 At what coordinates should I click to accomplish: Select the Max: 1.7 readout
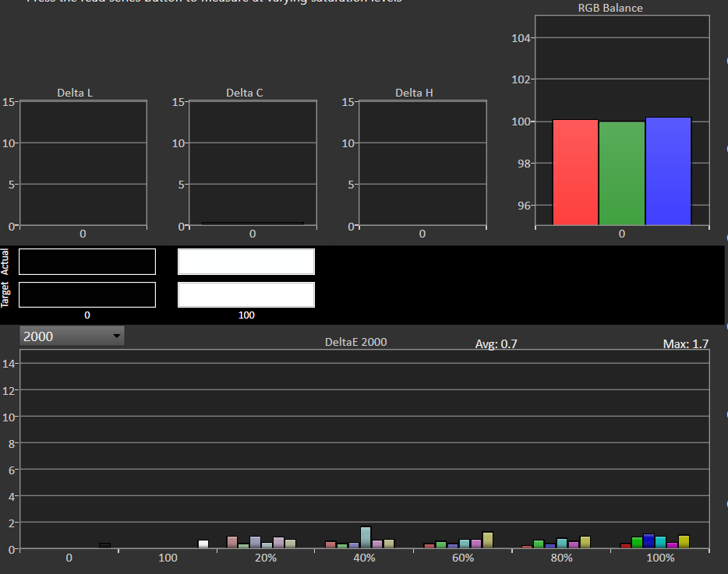coord(686,343)
